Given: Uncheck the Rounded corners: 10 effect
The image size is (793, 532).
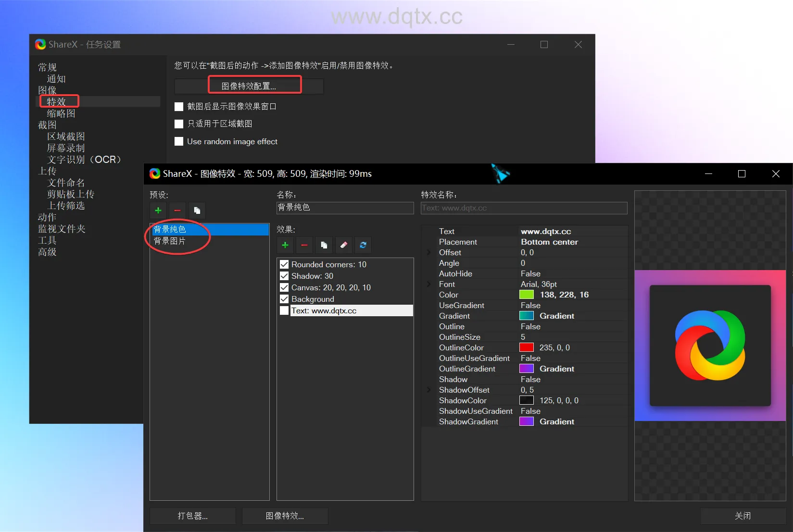Looking at the screenshot, I should pyautogui.click(x=284, y=264).
